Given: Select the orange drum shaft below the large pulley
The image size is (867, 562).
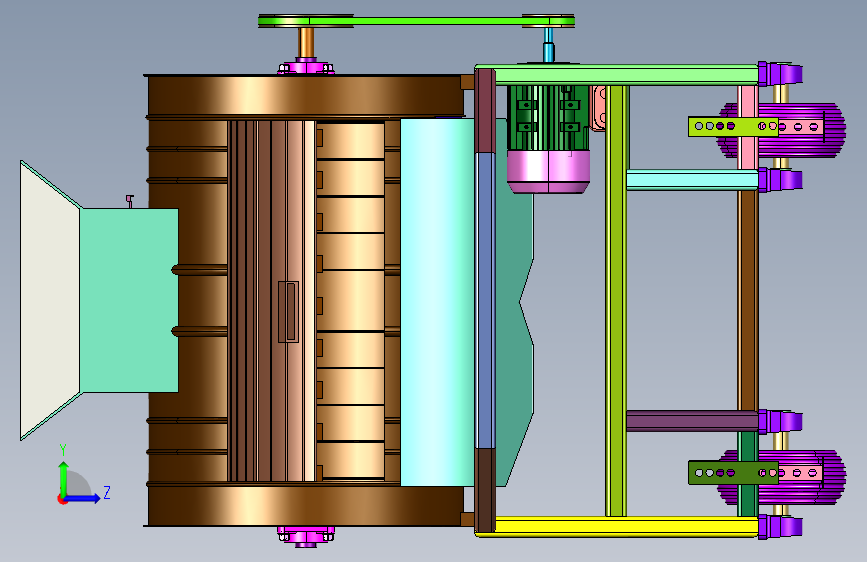Looking at the screenshot, I should tap(306, 42).
